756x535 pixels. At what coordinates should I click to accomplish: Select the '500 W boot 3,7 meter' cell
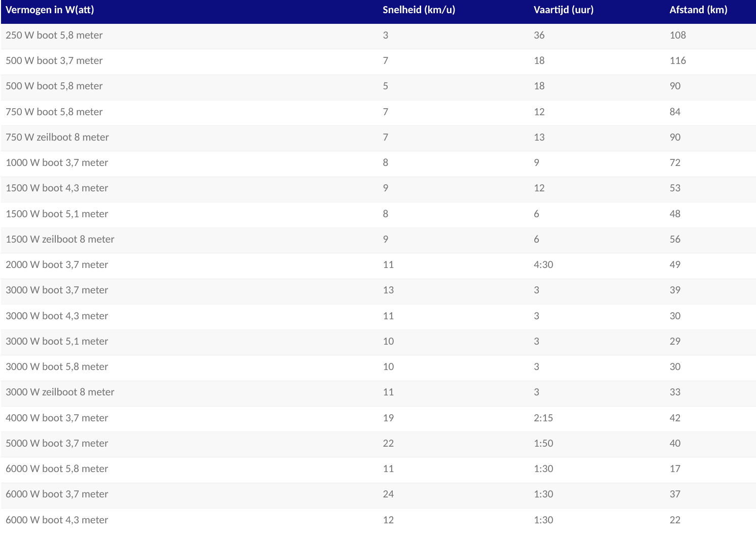click(x=54, y=61)
